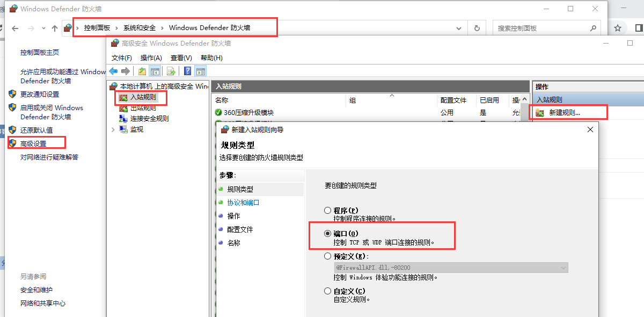
Task: Click the shield icon beside 启用或关闭 Windows Defender 防火墙
Action: [x=13, y=107]
